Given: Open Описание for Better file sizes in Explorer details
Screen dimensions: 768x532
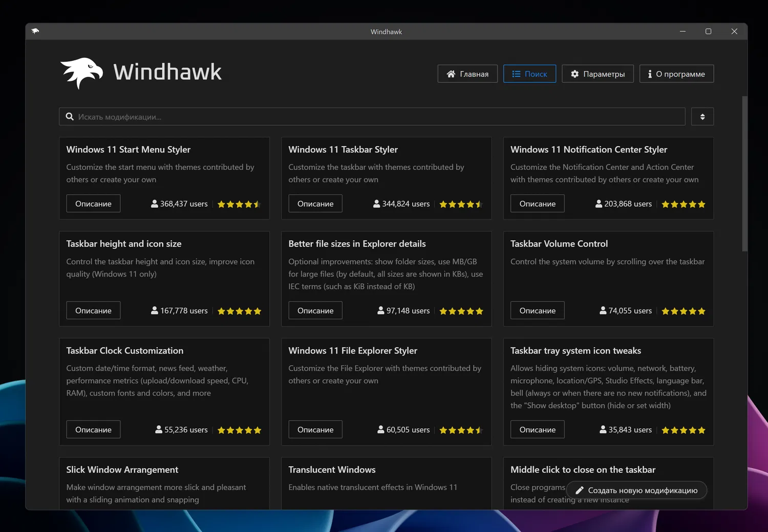Looking at the screenshot, I should pos(315,311).
